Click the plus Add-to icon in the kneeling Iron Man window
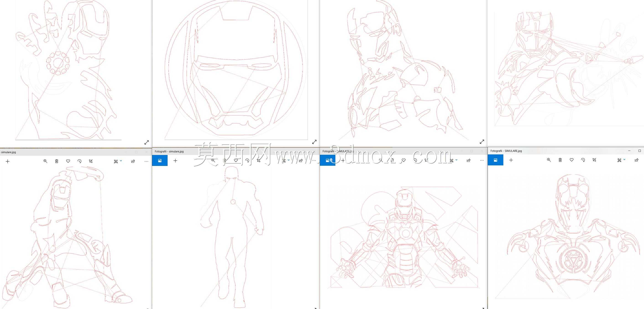Viewport: 644px width, 309px height. (x=8, y=161)
